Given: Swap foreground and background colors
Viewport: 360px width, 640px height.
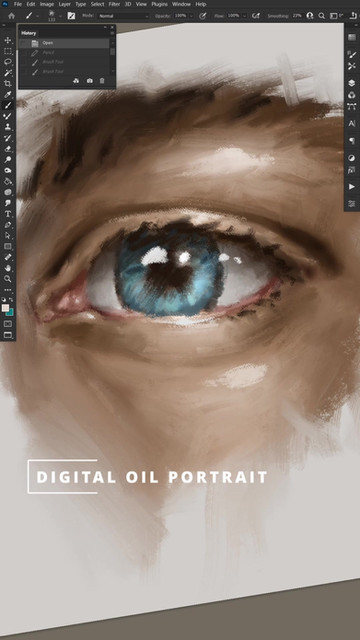Looking at the screenshot, I should pyautogui.click(x=11, y=300).
